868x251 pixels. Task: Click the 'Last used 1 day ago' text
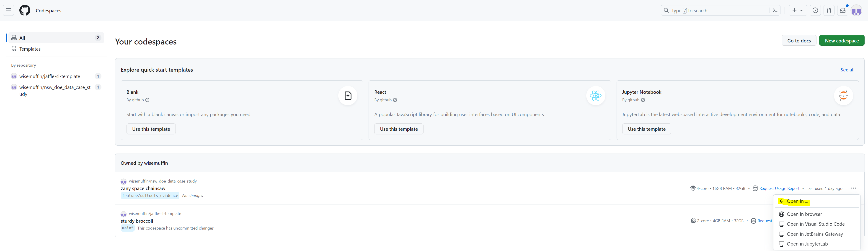824,188
